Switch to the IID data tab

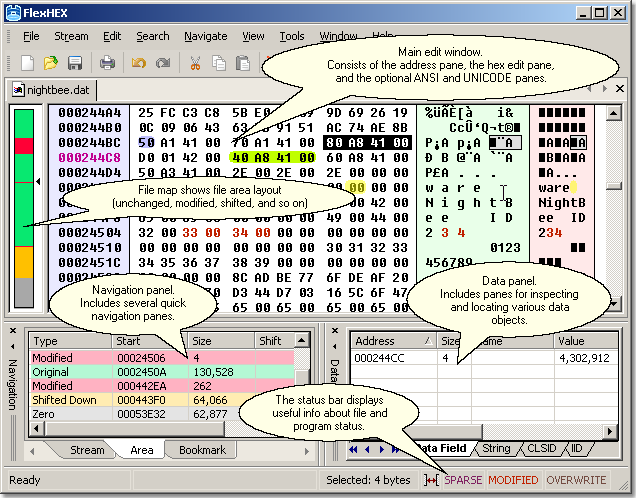576,448
